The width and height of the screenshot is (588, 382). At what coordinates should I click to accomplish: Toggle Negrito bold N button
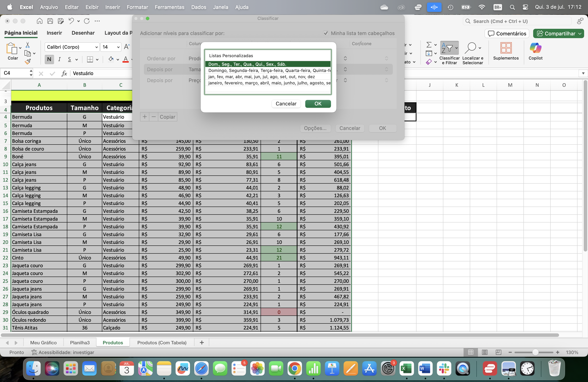(x=49, y=59)
